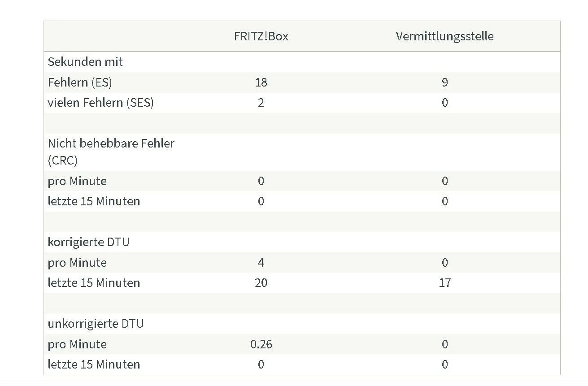Select FRITZ!Box korrigierte DTU value 4
Image resolution: width=588 pixels, height=386 pixels.
pos(261,263)
